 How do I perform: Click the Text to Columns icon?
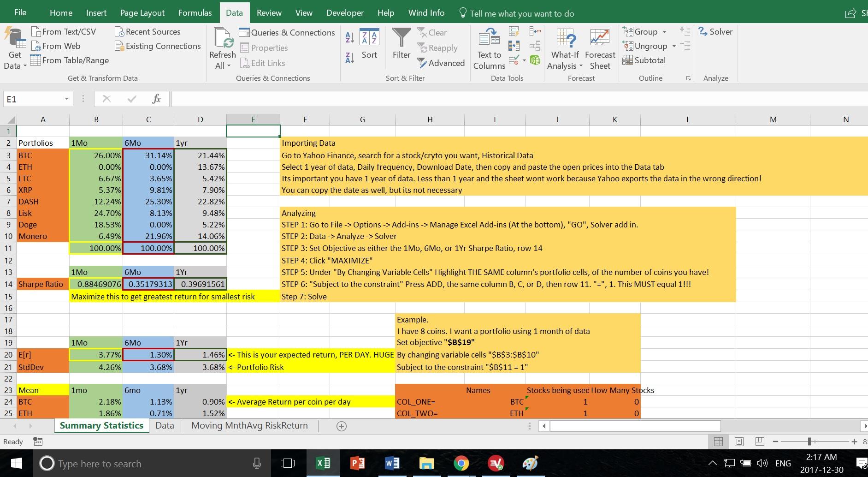[489, 38]
